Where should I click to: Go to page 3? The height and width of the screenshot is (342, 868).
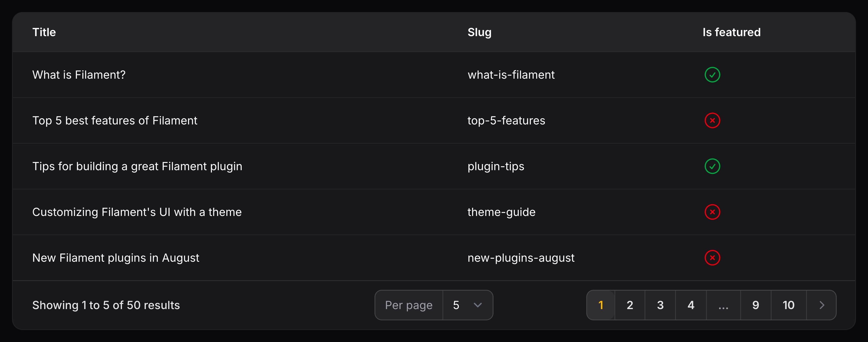pyautogui.click(x=660, y=305)
